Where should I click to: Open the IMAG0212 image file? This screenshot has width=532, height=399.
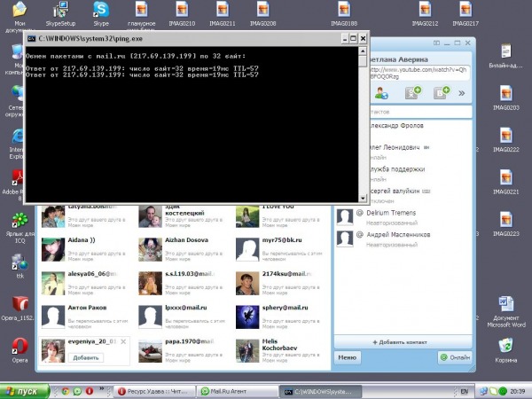pos(425,13)
